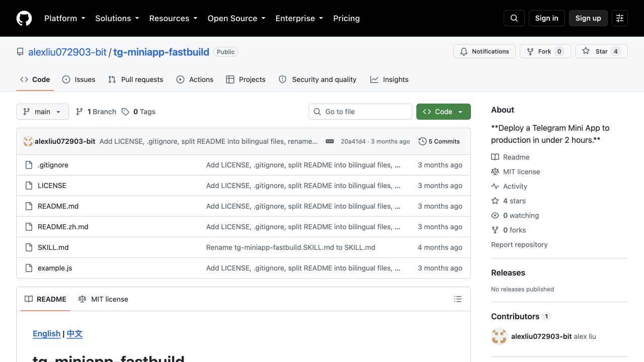Image resolution: width=644 pixels, height=362 pixels.
Task: Click the 中文 language link in README
Action: click(74, 333)
